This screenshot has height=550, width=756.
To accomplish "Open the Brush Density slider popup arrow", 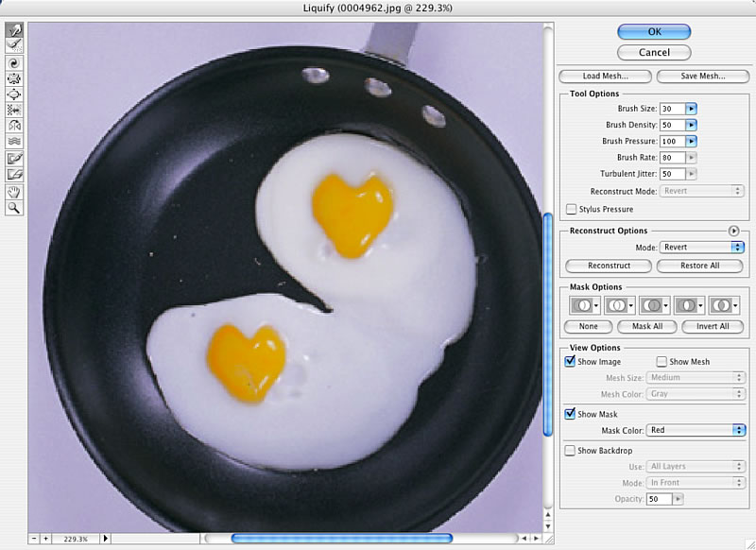I will (692, 126).
